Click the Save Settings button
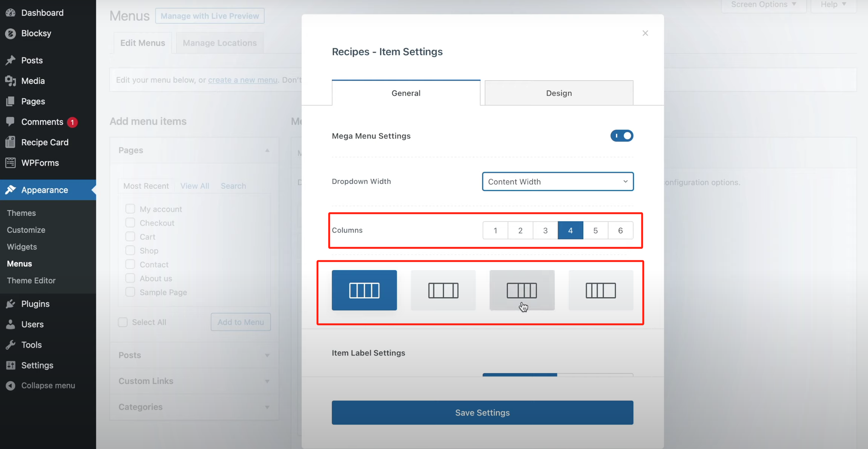868x449 pixels. coord(482,412)
